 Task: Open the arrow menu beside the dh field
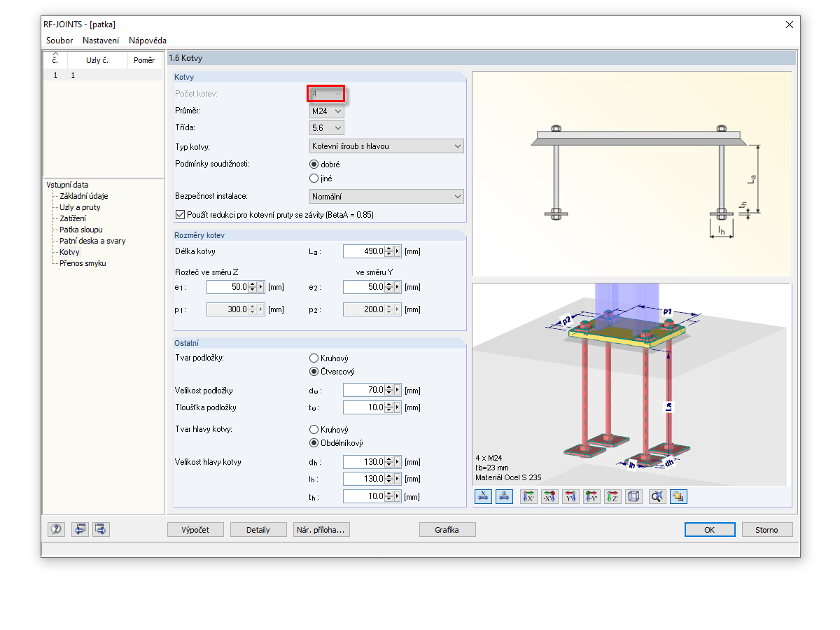(398, 462)
